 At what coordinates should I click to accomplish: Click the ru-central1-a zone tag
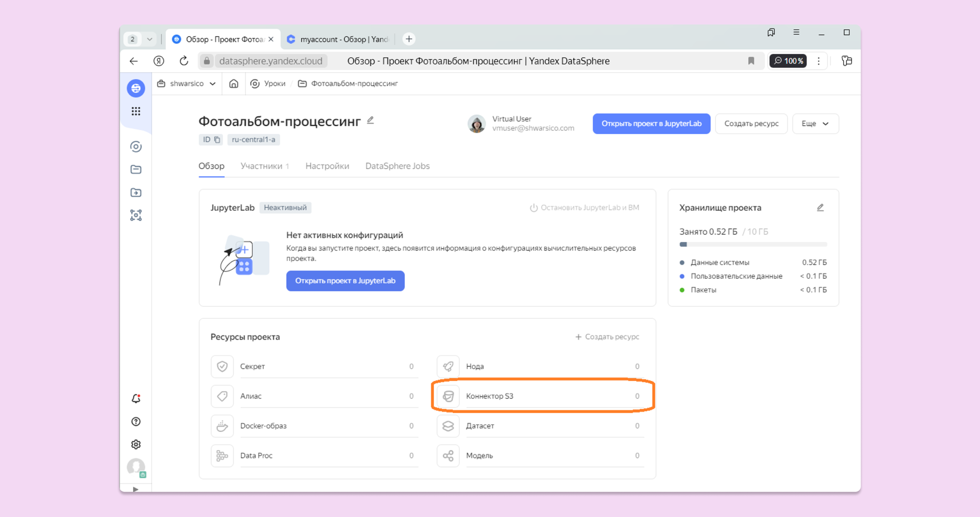tap(254, 139)
